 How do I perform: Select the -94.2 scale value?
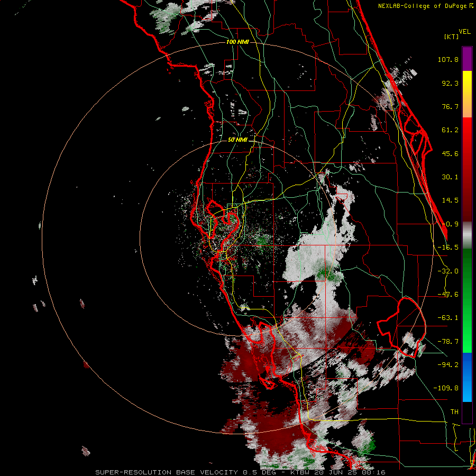point(448,365)
